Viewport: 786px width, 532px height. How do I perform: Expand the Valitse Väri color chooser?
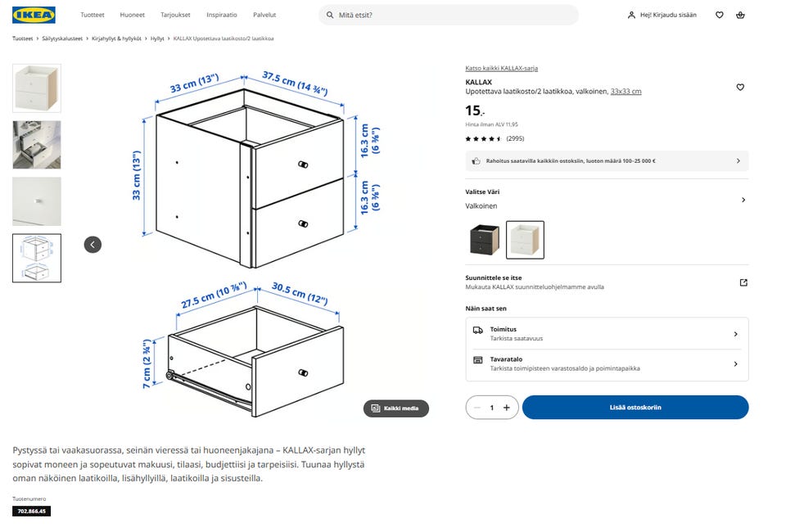pyautogui.click(x=743, y=200)
